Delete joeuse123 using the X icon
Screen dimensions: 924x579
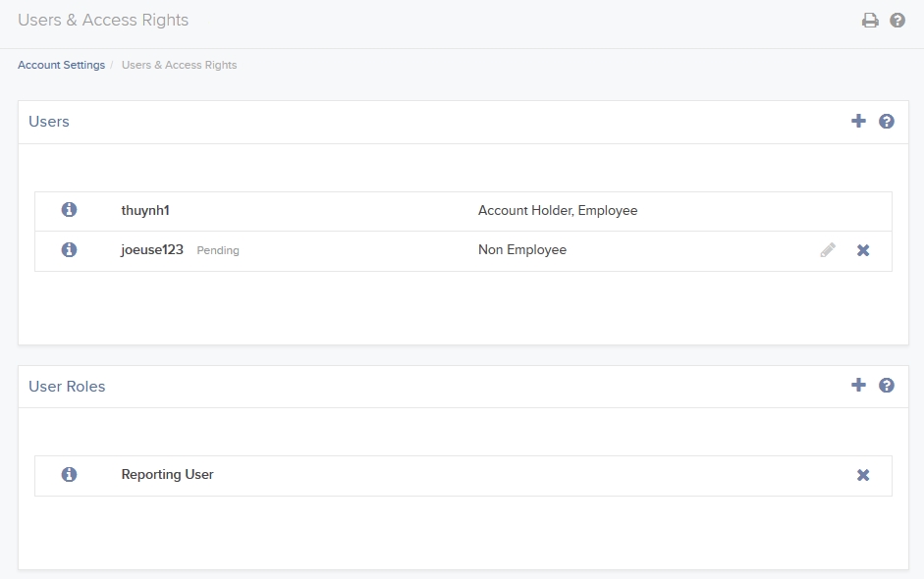point(863,249)
